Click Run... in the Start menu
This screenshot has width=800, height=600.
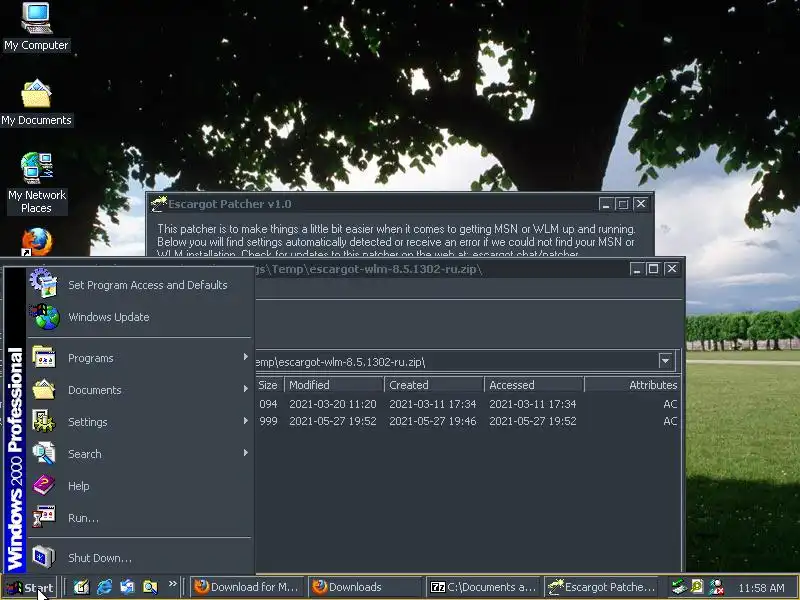point(140,518)
